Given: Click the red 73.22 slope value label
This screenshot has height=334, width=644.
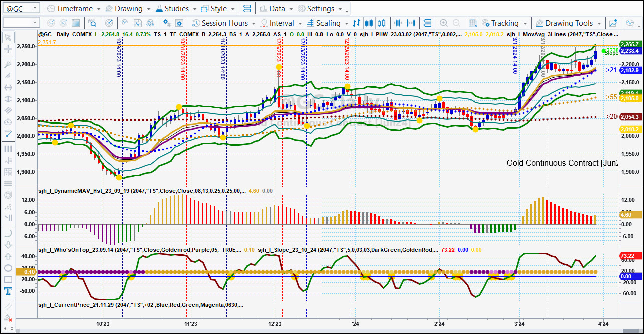Looking at the screenshot, I should 630,256.
